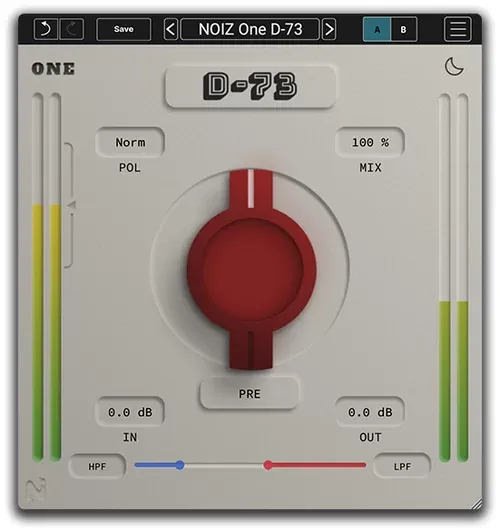This screenshot has height=532, width=500.
Task: Click the blue high-pass slider handle
Action: pyautogui.click(x=180, y=465)
